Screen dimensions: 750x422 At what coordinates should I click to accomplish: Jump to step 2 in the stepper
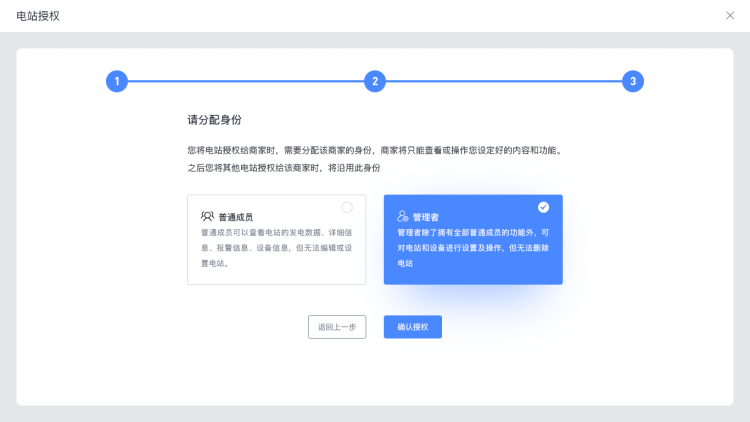click(x=374, y=82)
